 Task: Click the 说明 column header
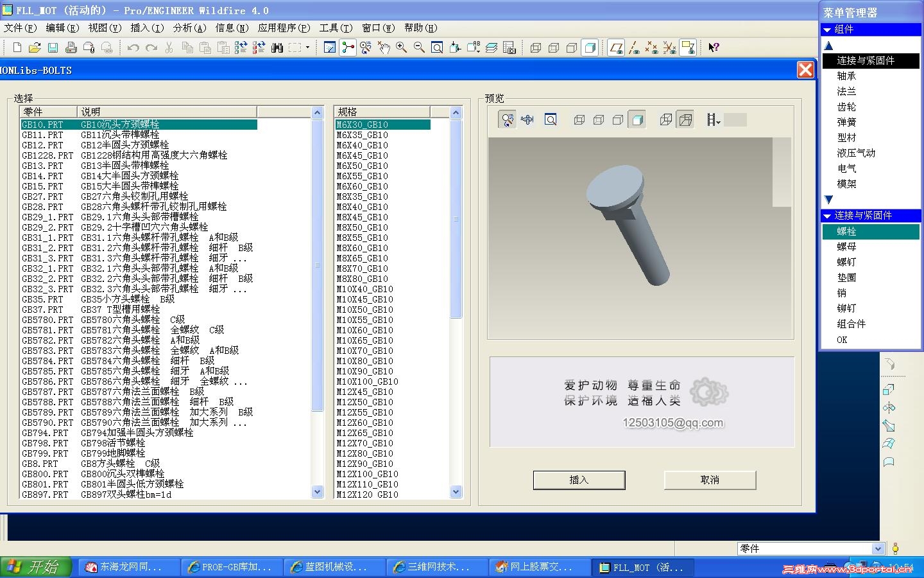point(167,112)
